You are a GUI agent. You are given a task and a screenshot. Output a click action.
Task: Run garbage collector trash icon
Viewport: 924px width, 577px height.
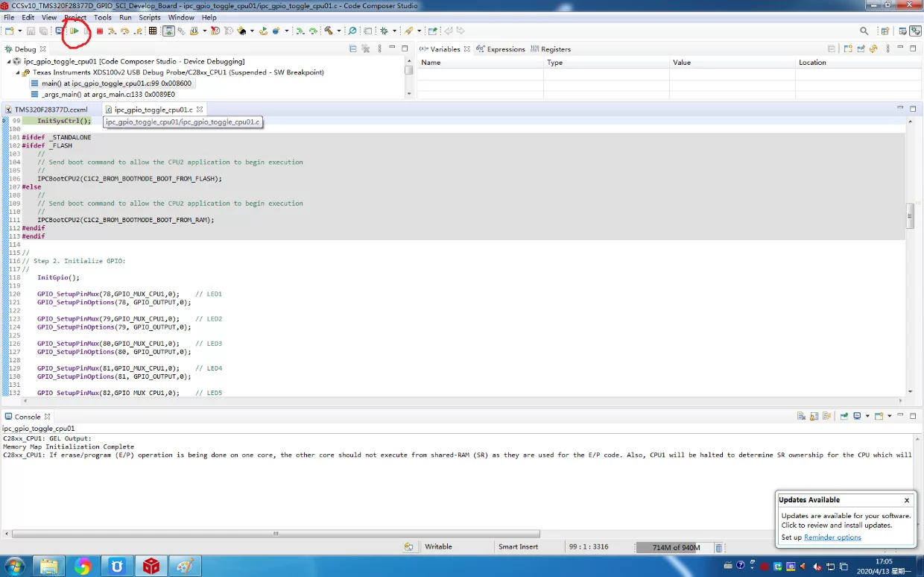pyautogui.click(x=718, y=547)
